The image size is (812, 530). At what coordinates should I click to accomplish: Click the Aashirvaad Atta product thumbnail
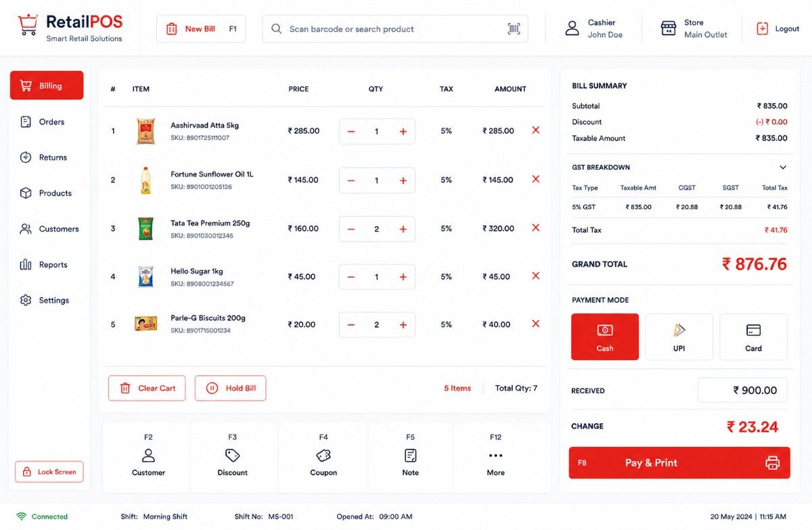point(145,131)
